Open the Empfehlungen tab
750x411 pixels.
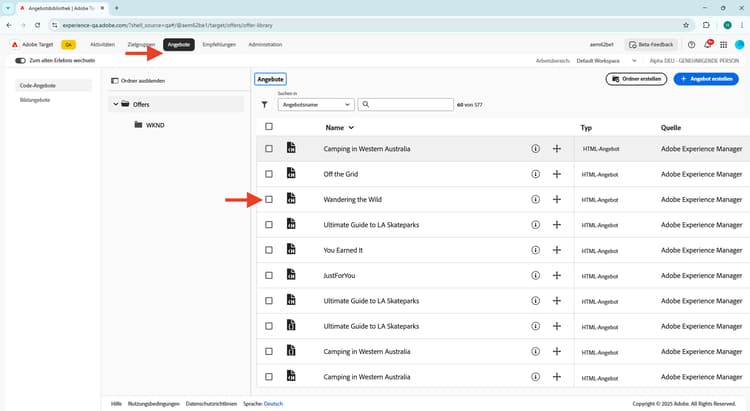(219, 44)
